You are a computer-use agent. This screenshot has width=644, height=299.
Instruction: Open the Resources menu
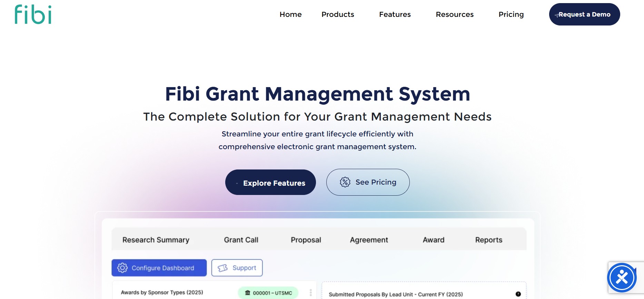[x=455, y=14]
